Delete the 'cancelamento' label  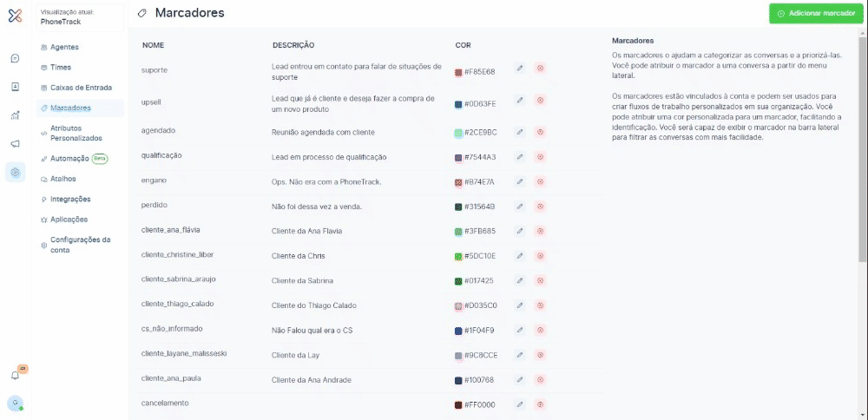point(540,404)
